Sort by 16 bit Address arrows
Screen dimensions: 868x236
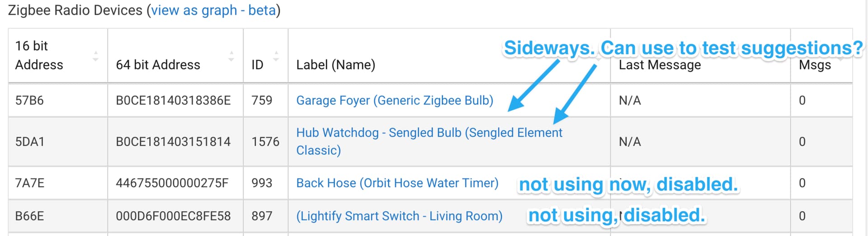point(95,56)
